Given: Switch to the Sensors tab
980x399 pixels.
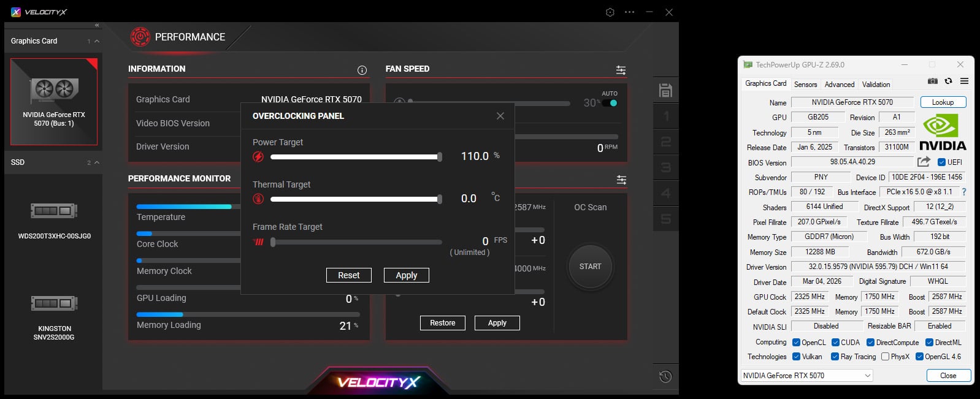Looking at the screenshot, I should 805,85.
